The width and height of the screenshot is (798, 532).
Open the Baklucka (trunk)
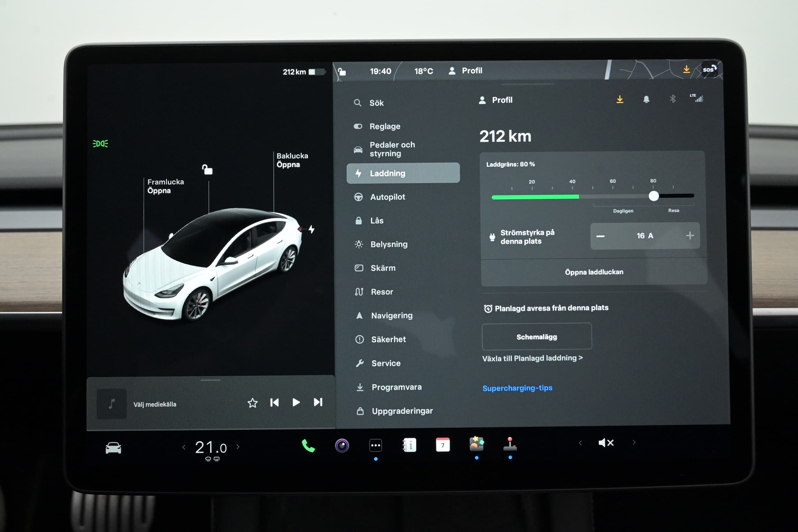pos(292,160)
